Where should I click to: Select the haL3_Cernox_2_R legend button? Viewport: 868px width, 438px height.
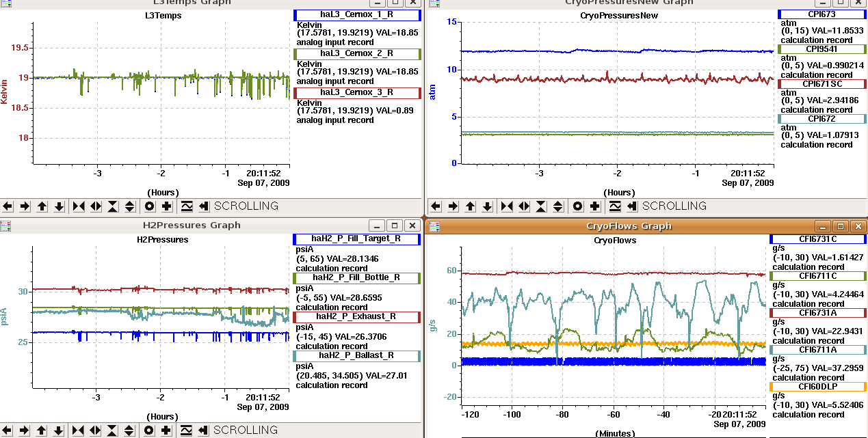pyautogui.click(x=357, y=53)
